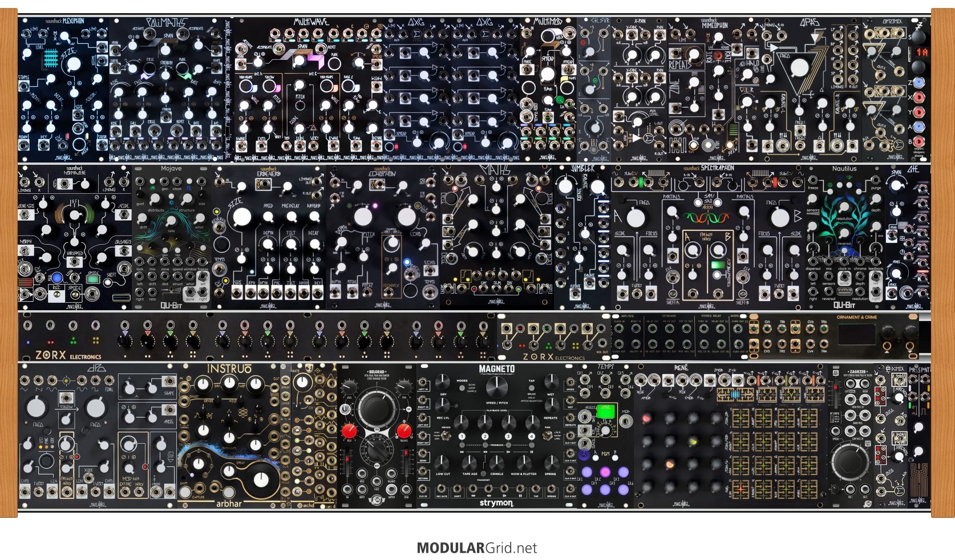The height and width of the screenshot is (560, 955).
Task: Select the Morphagene module
Action: [75, 237]
